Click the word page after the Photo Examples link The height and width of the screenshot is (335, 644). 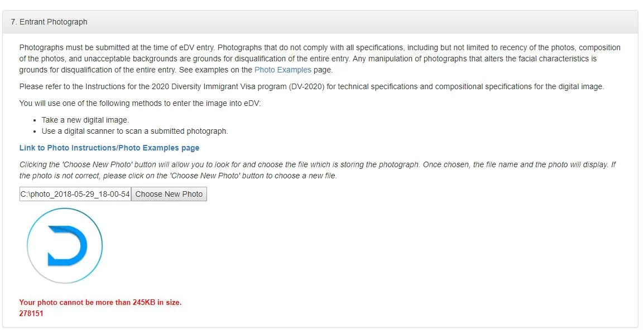click(322, 70)
